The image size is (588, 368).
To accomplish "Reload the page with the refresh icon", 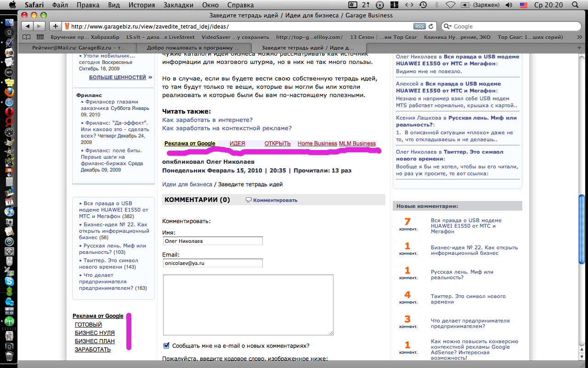I will (x=431, y=26).
